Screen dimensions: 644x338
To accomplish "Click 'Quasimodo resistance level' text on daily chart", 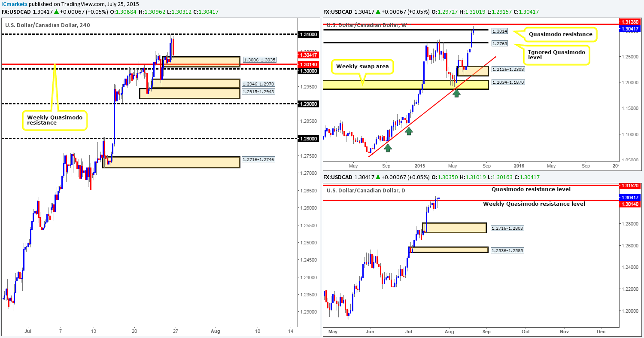I will point(531,189).
